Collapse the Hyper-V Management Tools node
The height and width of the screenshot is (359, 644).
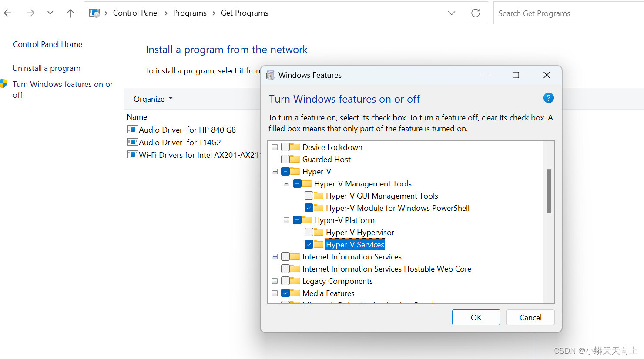286,184
